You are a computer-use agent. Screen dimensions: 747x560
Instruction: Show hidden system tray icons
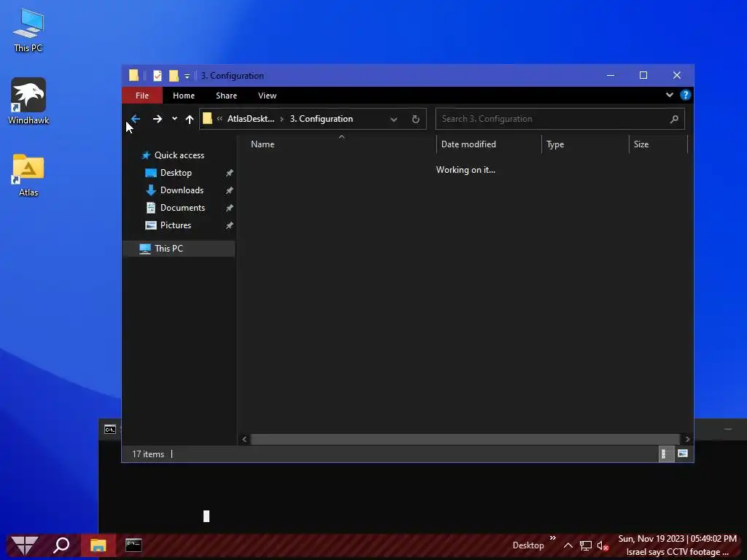pos(568,545)
